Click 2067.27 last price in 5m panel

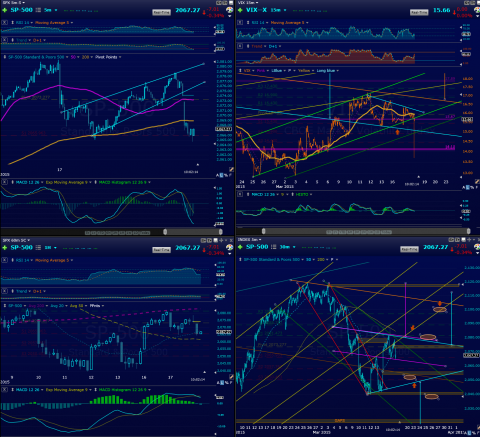188,10
